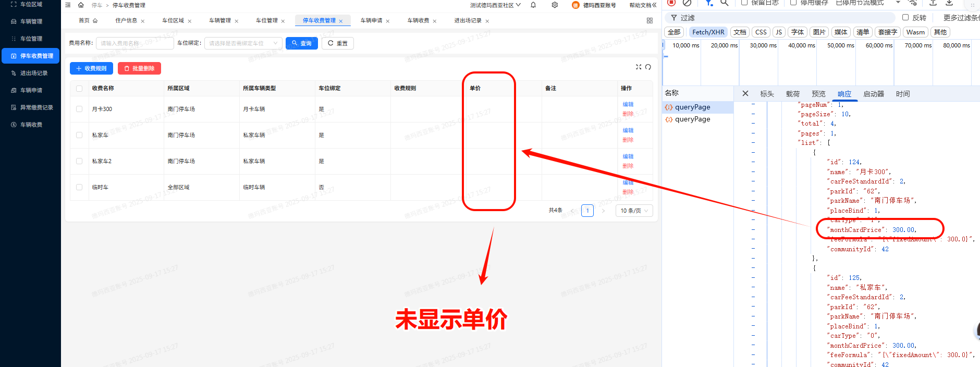Click the 重置 reset button
980x367 pixels.
(x=338, y=43)
